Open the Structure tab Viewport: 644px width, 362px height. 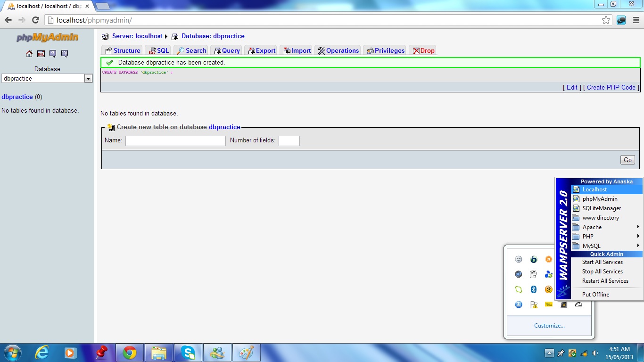(123, 50)
